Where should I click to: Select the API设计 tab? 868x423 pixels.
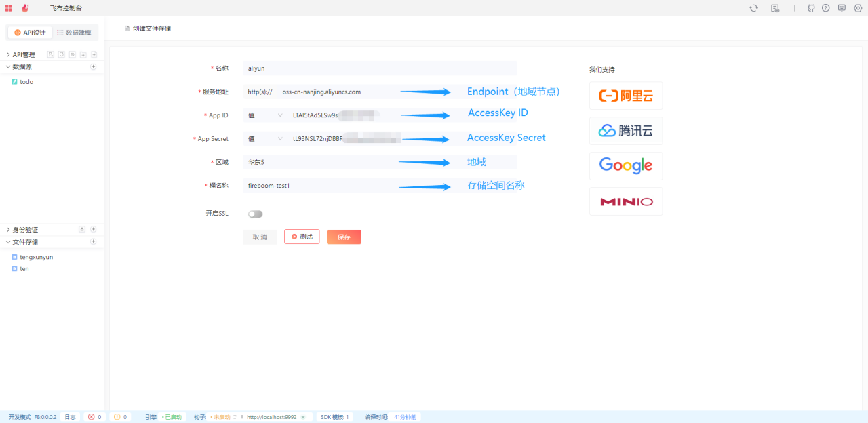[x=31, y=33]
